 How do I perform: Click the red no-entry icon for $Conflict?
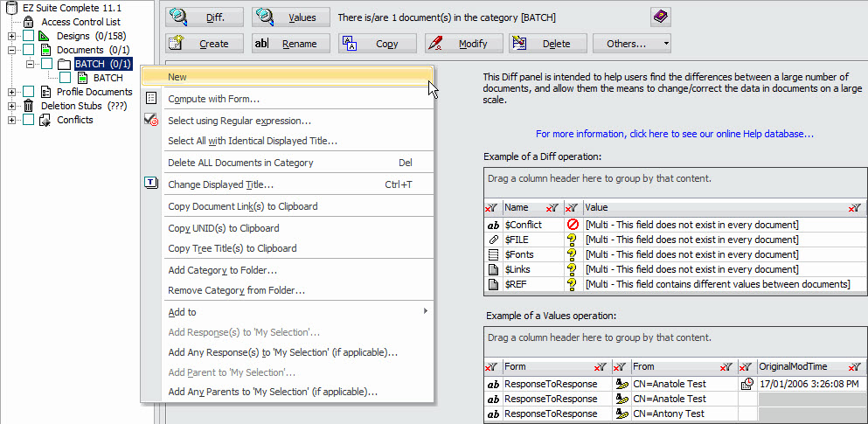[573, 225]
